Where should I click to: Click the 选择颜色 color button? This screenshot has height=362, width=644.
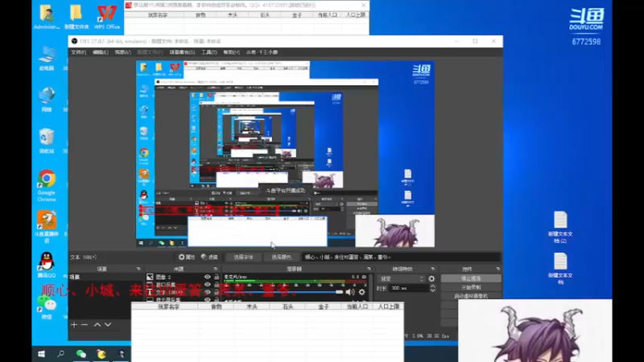click(281, 257)
